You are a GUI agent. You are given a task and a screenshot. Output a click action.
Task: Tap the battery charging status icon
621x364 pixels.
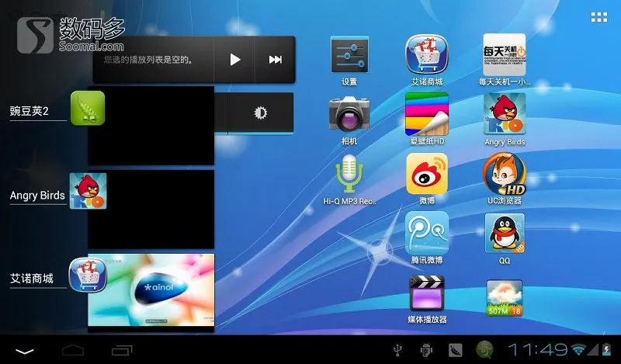[x=606, y=350]
